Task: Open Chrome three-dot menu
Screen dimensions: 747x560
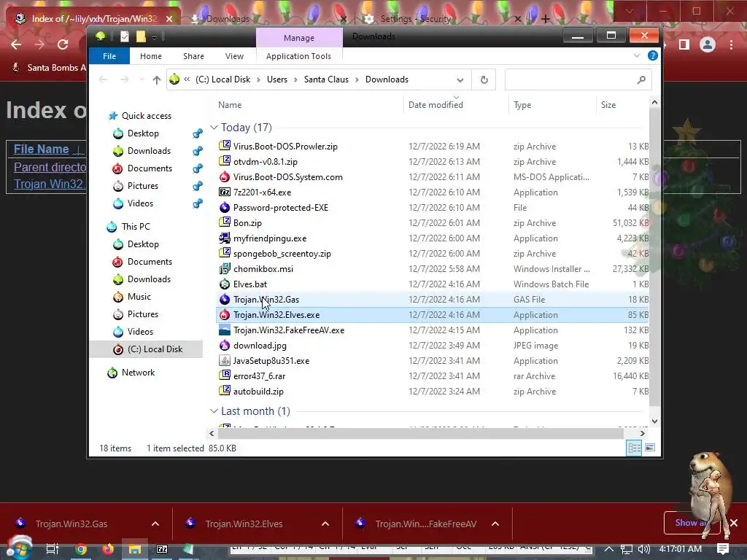Action: pyautogui.click(x=731, y=44)
